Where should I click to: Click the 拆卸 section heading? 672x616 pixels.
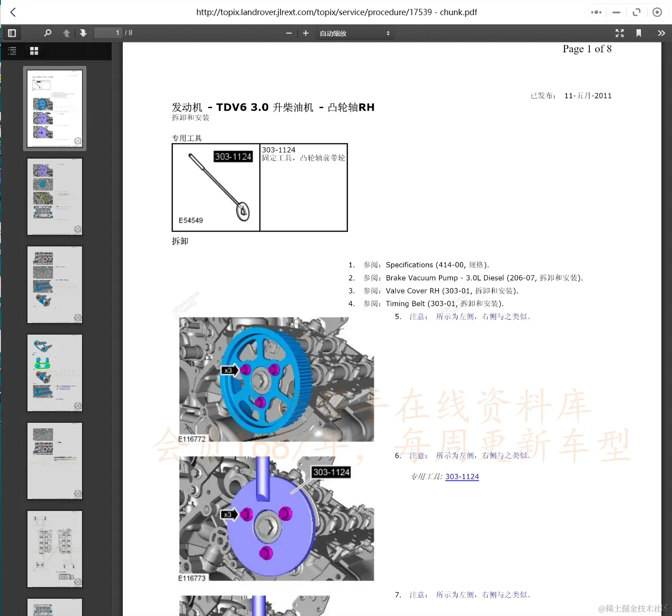(x=180, y=241)
